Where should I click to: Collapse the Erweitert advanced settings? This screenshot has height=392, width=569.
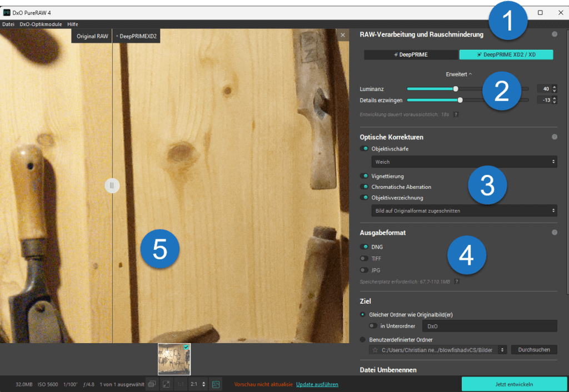tap(458, 74)
